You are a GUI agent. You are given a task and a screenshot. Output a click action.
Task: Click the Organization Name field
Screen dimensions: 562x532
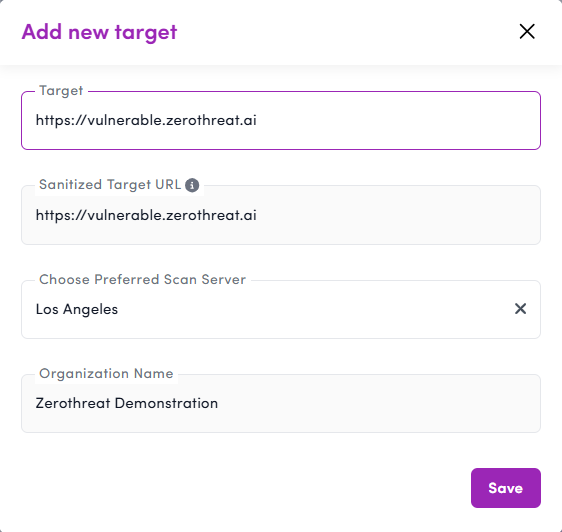(x=281, y=403)
